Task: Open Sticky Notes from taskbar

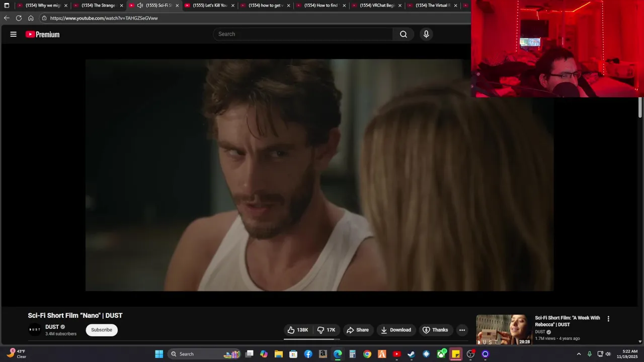Action: pyautogui.click(x=456, y=354)
